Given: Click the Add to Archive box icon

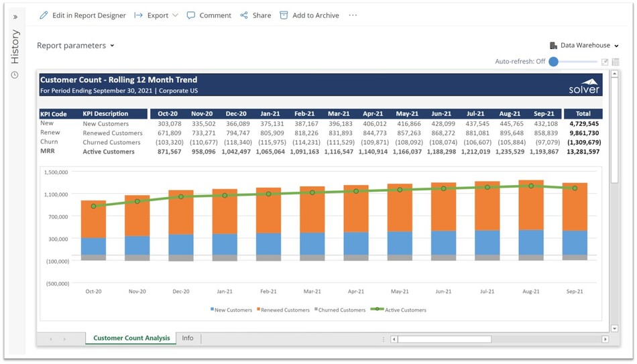Looking at the screenshot, I should click(284, 15).
